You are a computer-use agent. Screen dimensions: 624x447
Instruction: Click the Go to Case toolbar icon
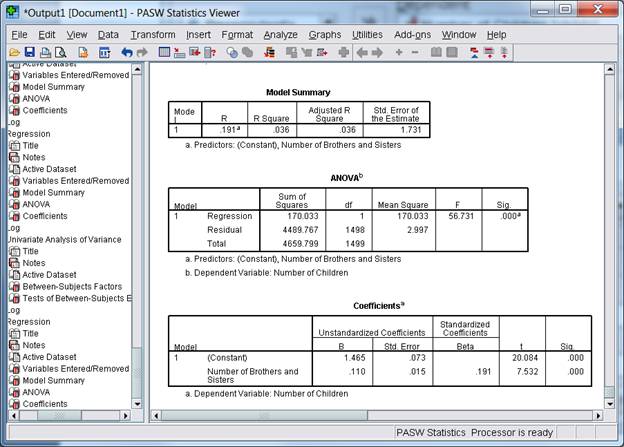coord(179,52)
